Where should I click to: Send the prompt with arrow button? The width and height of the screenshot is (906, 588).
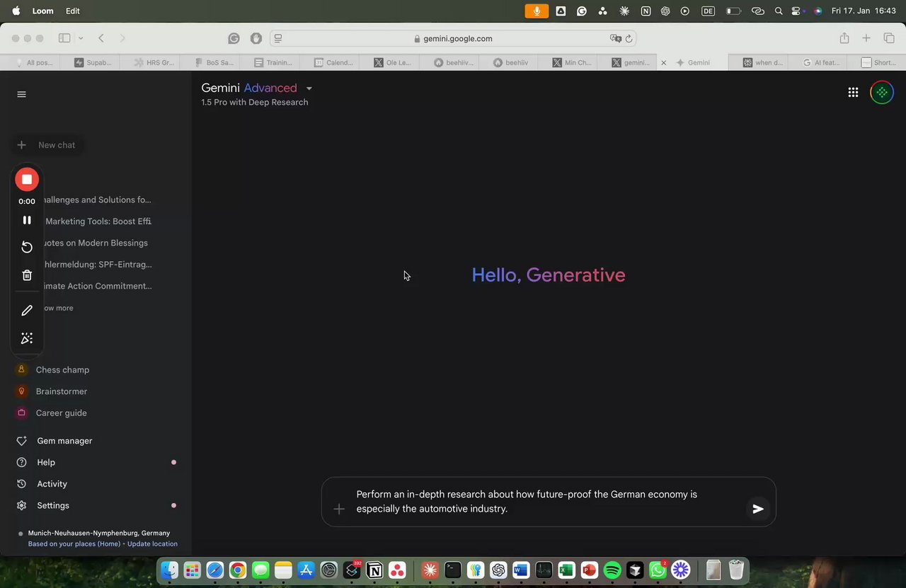[x=758, y=509]
